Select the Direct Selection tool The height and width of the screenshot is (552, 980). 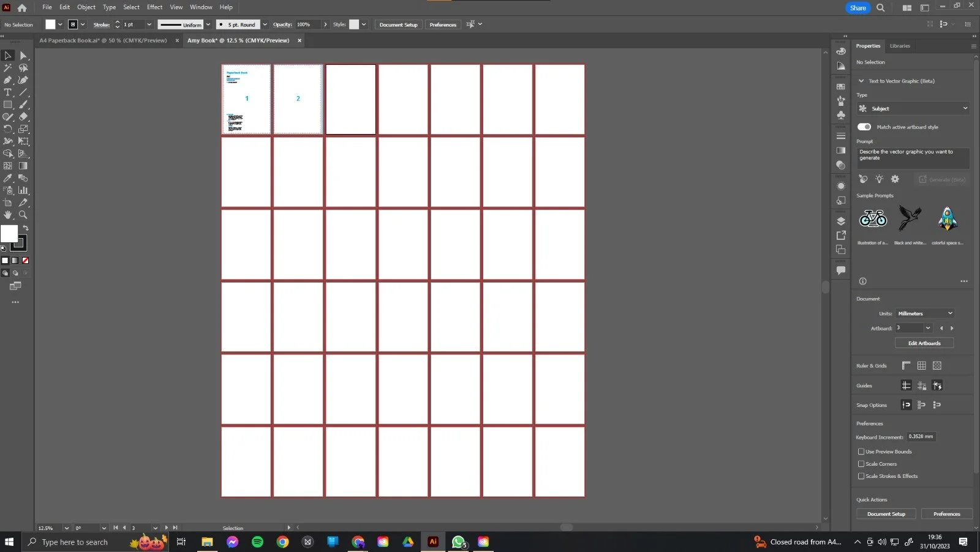coord(23,56)
